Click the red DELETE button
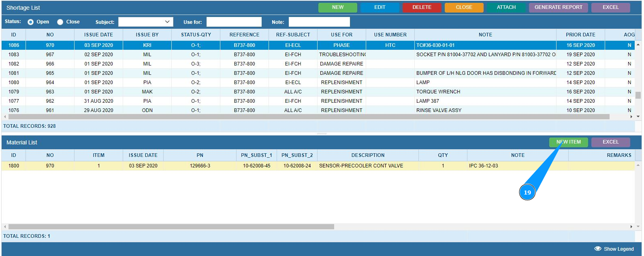644x256 pixels. (x=422, y=7)
